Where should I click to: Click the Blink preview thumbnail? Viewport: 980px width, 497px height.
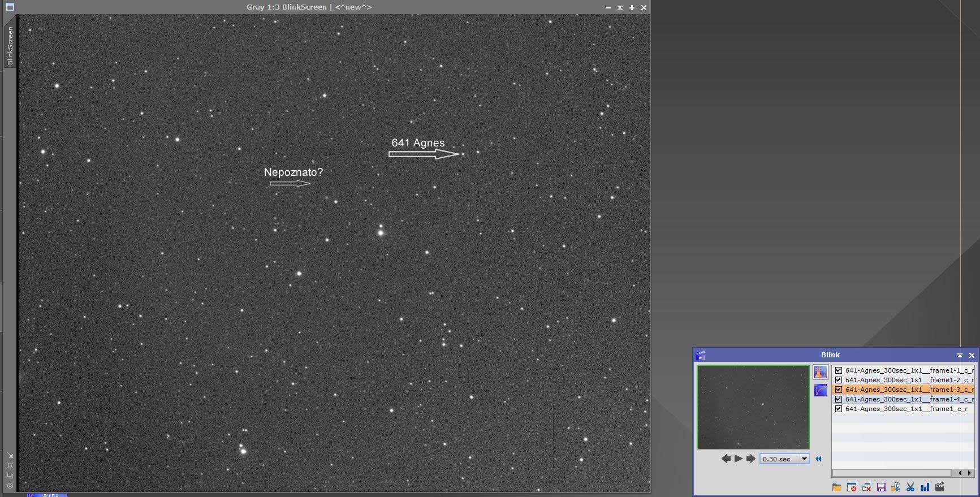753,407
